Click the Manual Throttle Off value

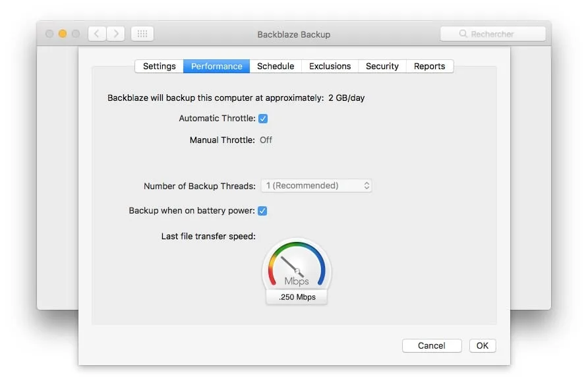point(266,140)
